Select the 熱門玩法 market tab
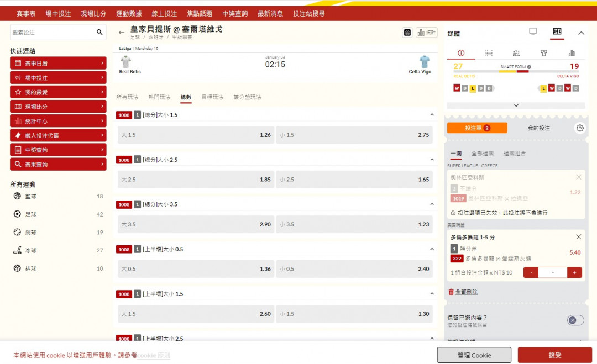 (159, 97)
